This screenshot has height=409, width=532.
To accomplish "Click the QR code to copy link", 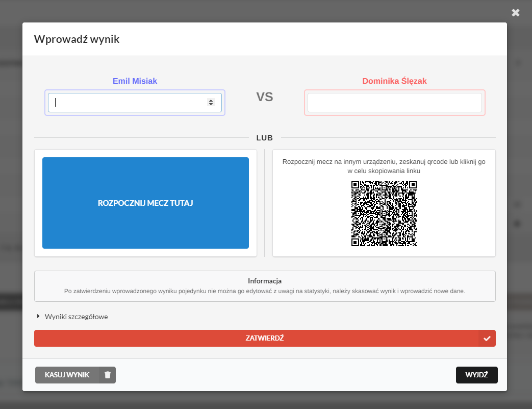I will coord(384,213).
